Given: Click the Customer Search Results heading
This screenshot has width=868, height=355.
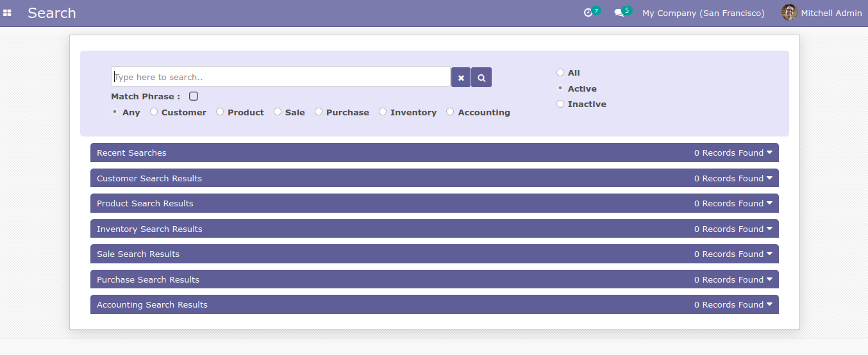Looking at the screenshot, I should coord(149,178).
